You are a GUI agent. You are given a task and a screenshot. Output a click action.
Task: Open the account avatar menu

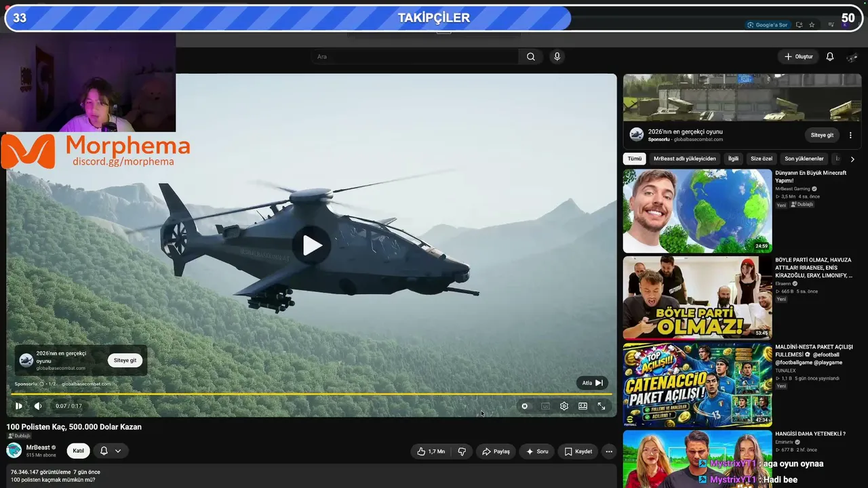pos(852,57)
